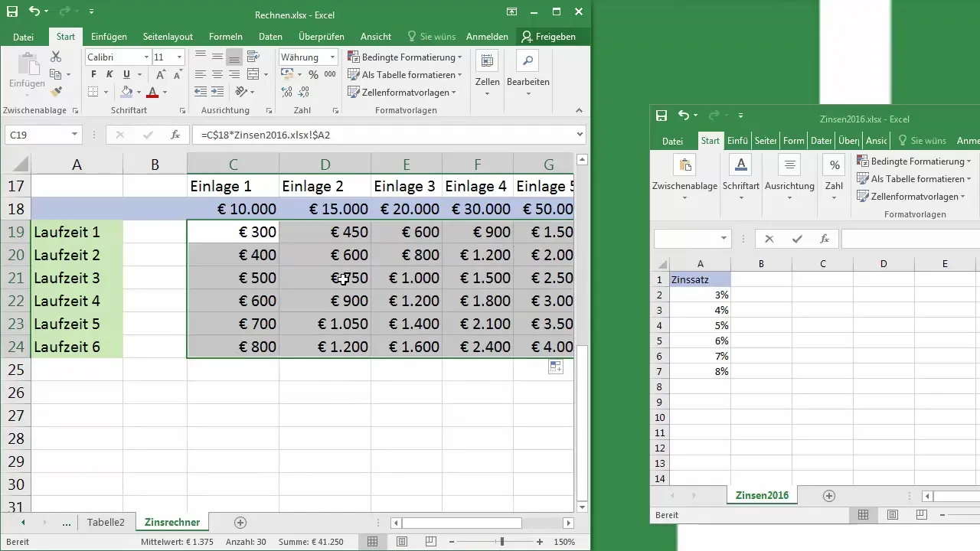
Task: Save Rechnen.xlsx with the floppy disk icon
Action: 12,11
